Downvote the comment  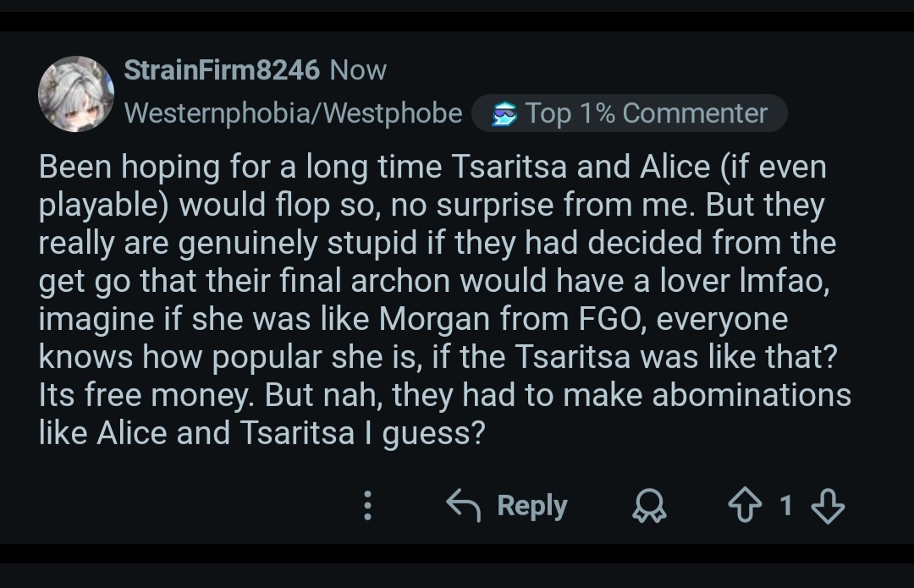coord(828,505)
